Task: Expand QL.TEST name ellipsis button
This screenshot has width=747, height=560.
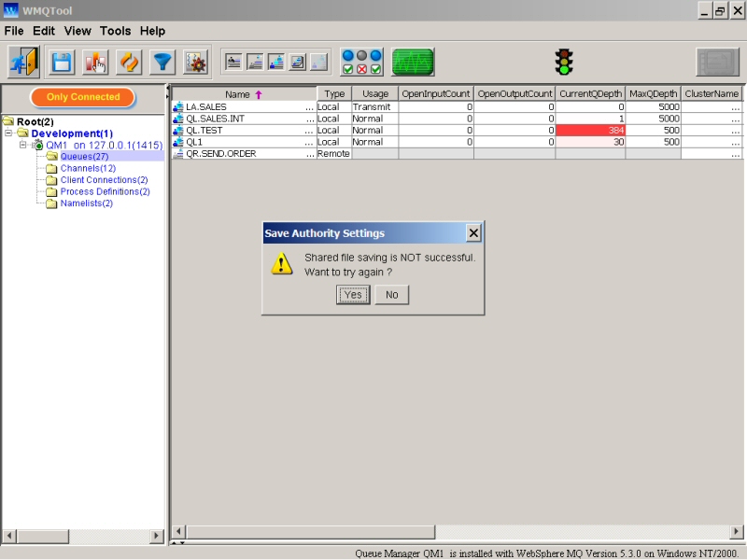Action: pyautogui.click(x=310, y=131)
